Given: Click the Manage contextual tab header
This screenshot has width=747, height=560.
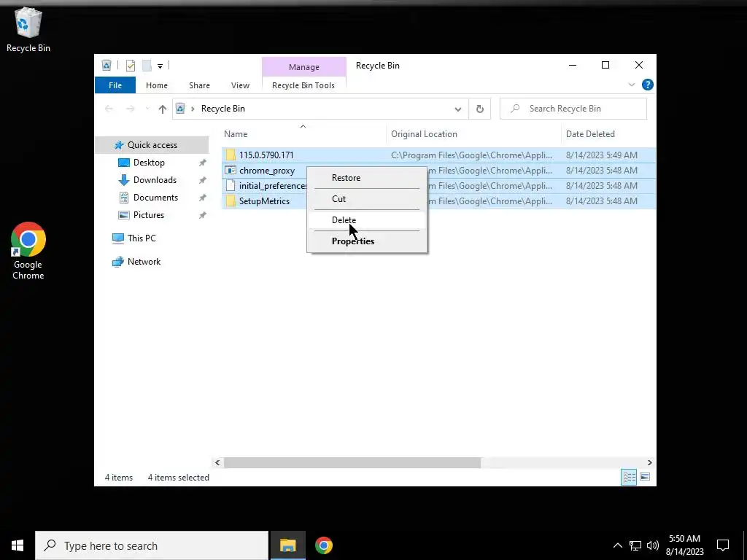Looking at the screenshot, I should (304, 67).
